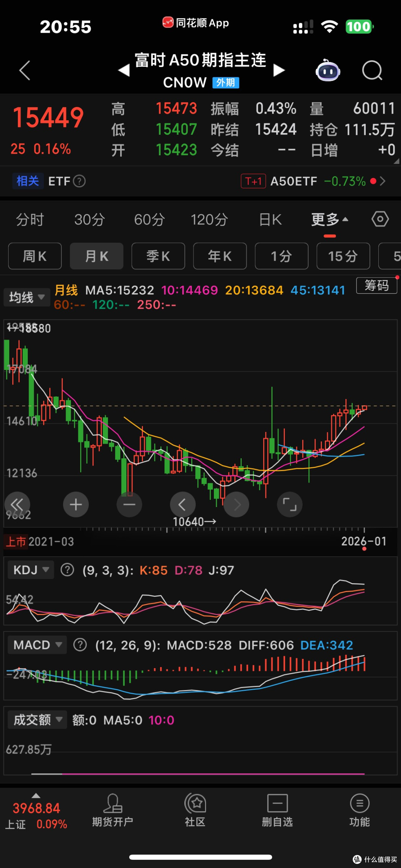Open futures account 期货开户 icon
The image size is (401, 868).
(x=113, y=810)
